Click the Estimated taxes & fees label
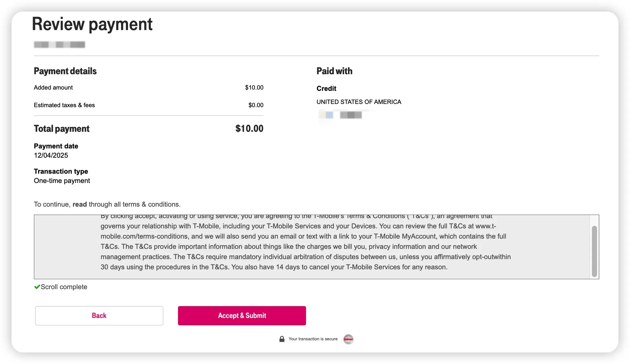Screen dimensions: 630x364 pyautogui.click(x=64, y=105)
